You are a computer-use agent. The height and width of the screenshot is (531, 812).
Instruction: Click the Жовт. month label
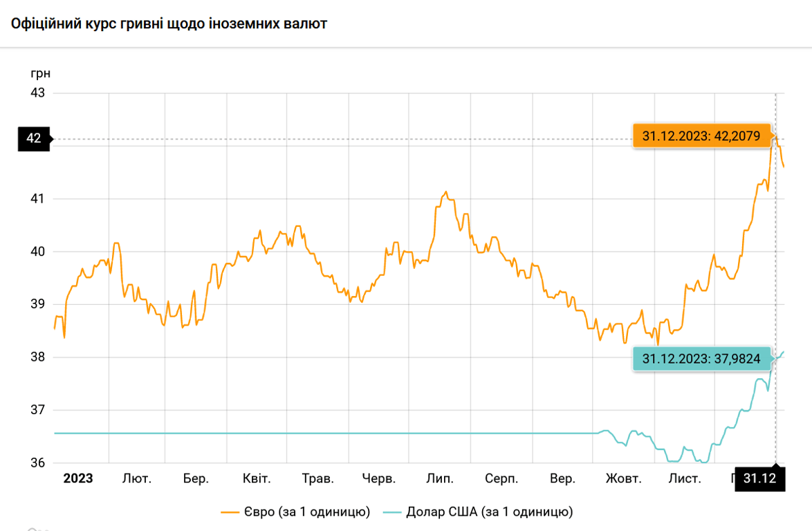[x=624, y=478]
